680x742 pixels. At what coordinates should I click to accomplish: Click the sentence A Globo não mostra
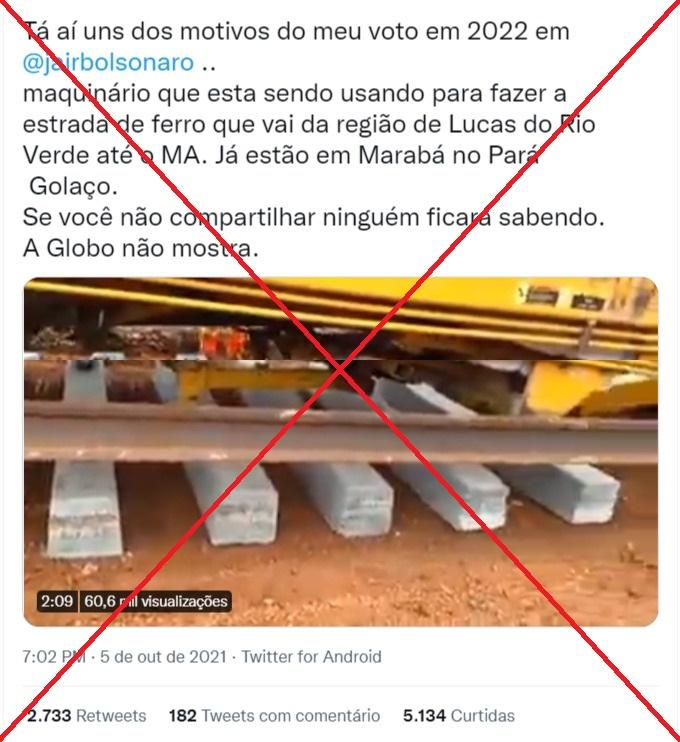pos(141,248)
